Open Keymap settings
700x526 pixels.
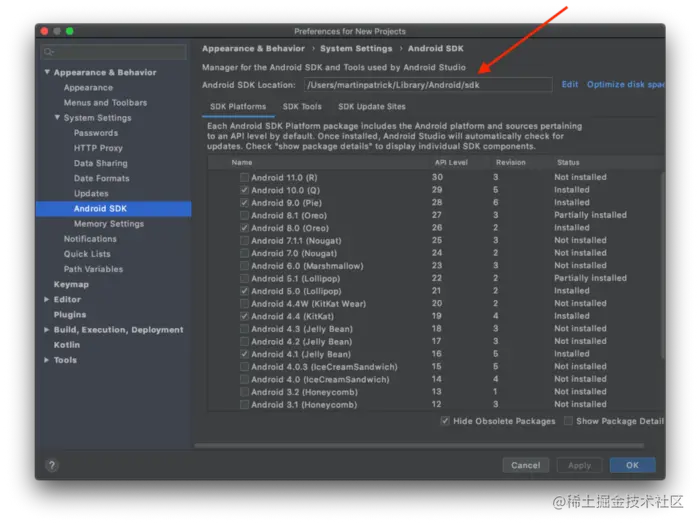(x=71, y=284)
